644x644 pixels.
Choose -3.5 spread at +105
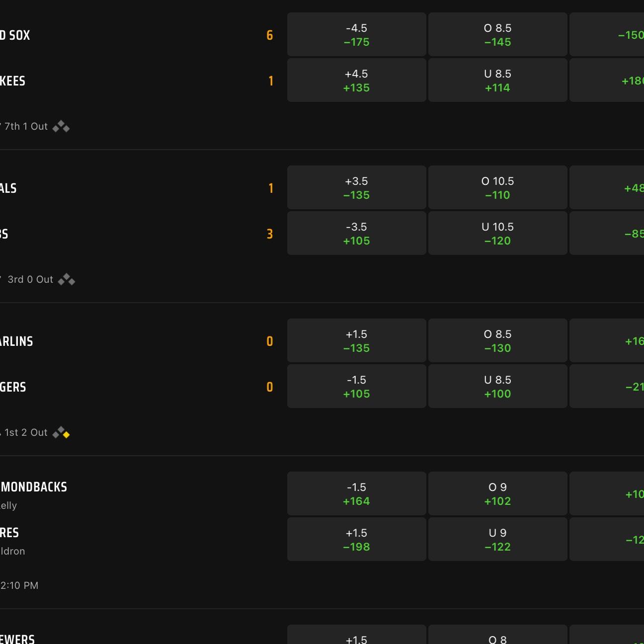click(x=357, y=234)
